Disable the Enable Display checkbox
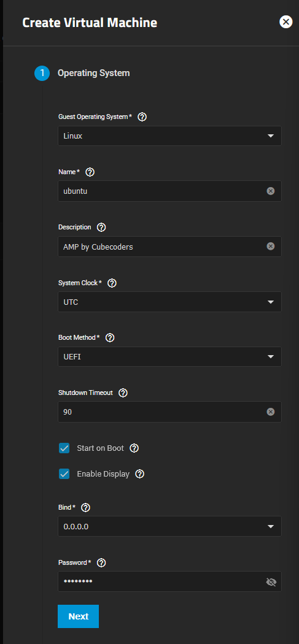Image resolution: width=299 pixels, height=644 pixels. (x=64, y=474)
